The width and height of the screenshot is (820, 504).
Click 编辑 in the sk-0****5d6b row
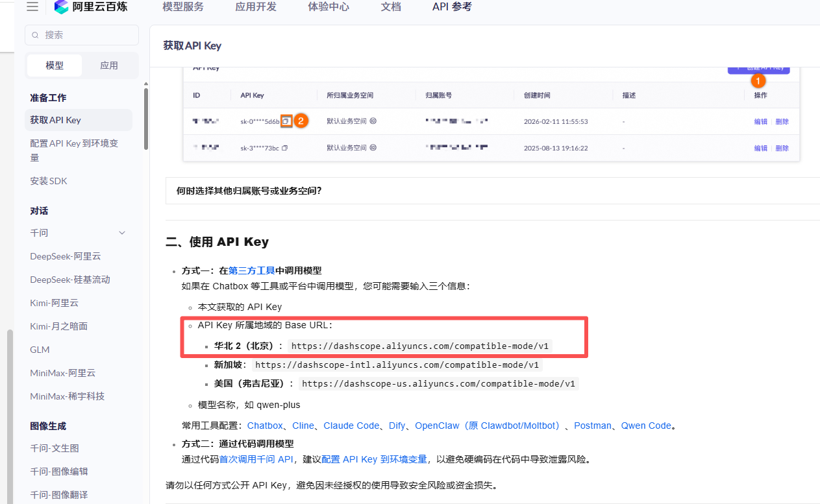(x=760, y=121)
